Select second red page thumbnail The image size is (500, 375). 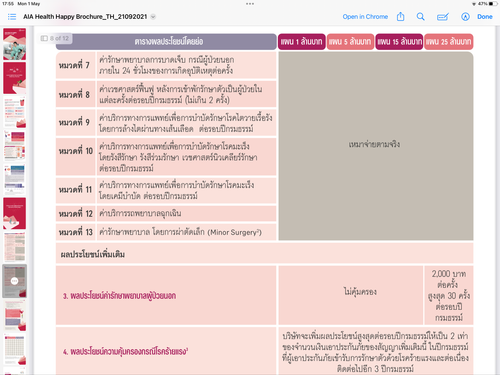pos(14,78)
